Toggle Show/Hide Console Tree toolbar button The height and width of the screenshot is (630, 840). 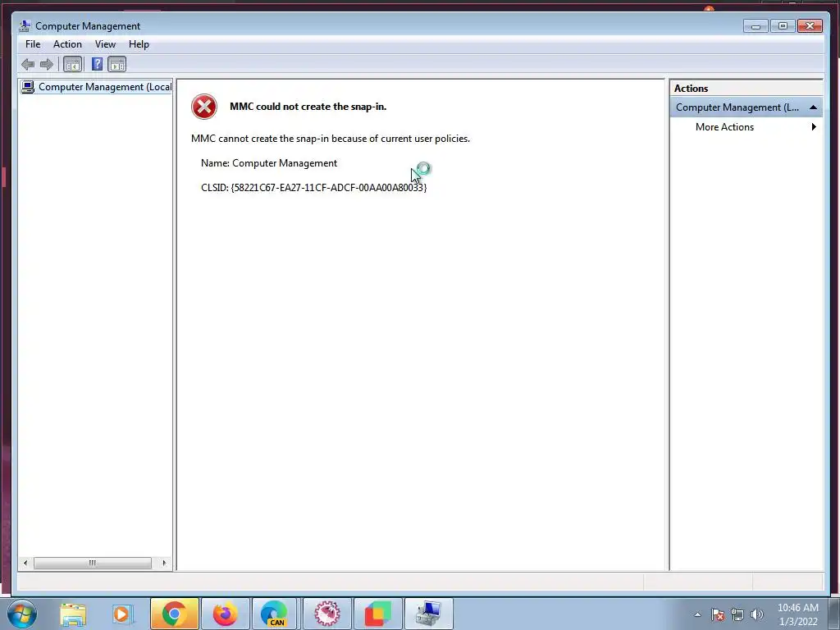click(72, 65)
